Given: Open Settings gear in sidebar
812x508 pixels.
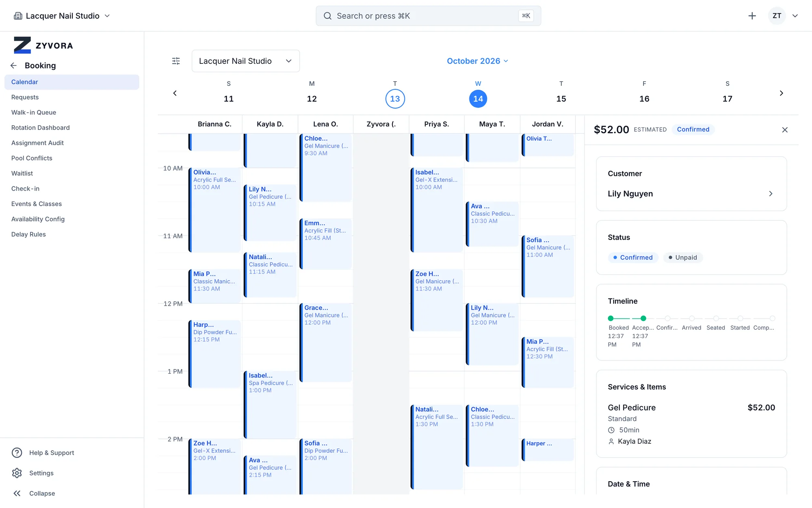Looking at the screenshot, I should click(17, 473).
